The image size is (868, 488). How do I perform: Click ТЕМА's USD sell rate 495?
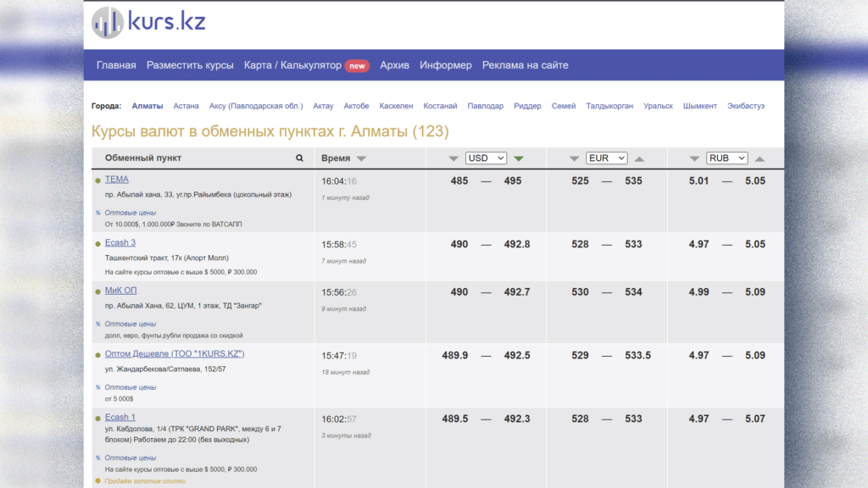(x=513, y=181)
